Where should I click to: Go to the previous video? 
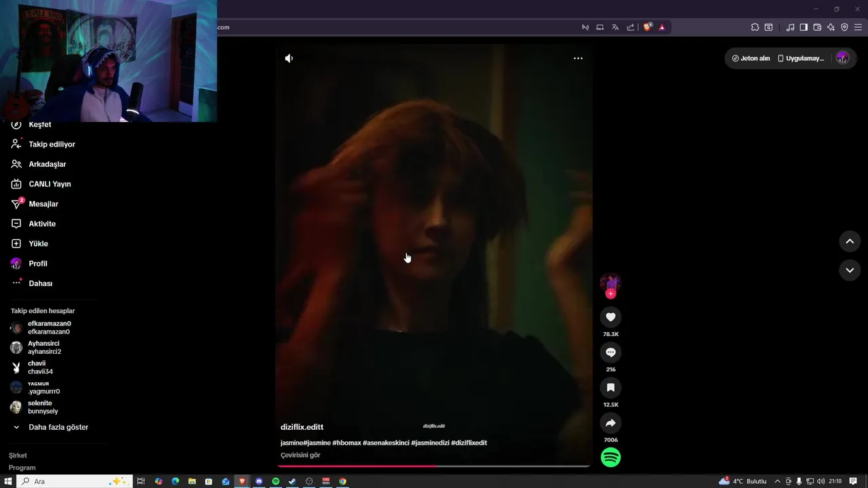pyautogui.click(x=850, y=241)
